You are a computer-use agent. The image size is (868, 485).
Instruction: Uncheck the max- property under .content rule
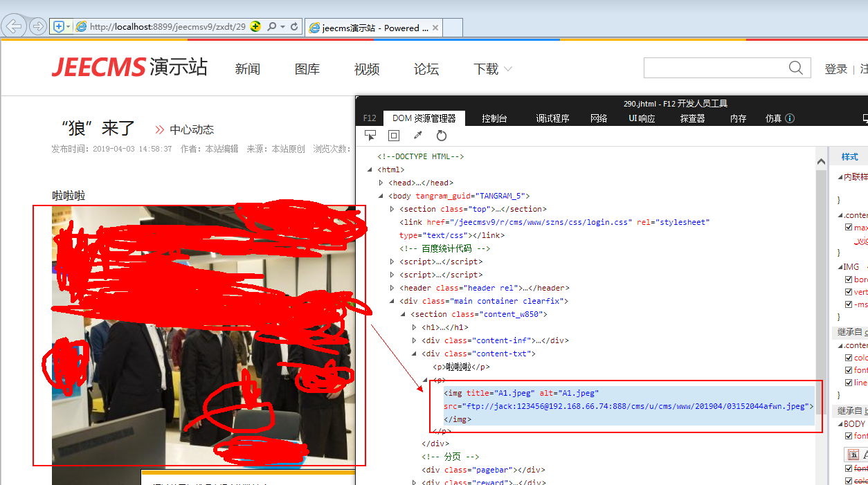[x=849, y=227]
